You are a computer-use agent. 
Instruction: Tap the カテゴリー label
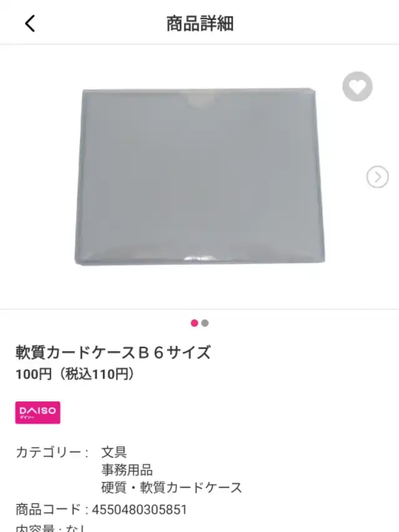pos(52,452)
